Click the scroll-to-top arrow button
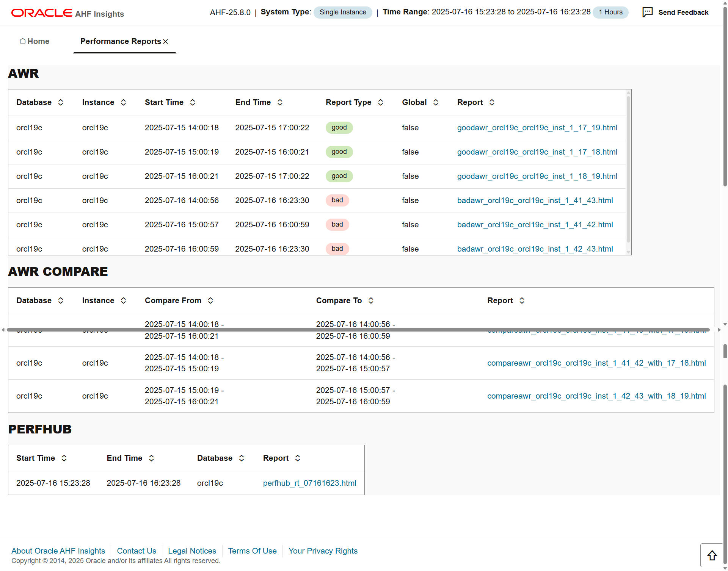 (x=712, y=555)
